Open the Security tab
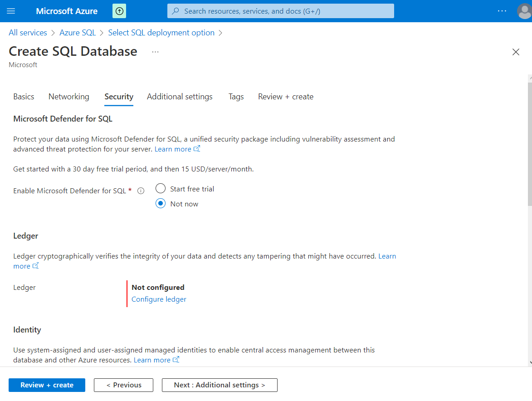532x401 pixels. pyautogui.click(x=119, y=97)
